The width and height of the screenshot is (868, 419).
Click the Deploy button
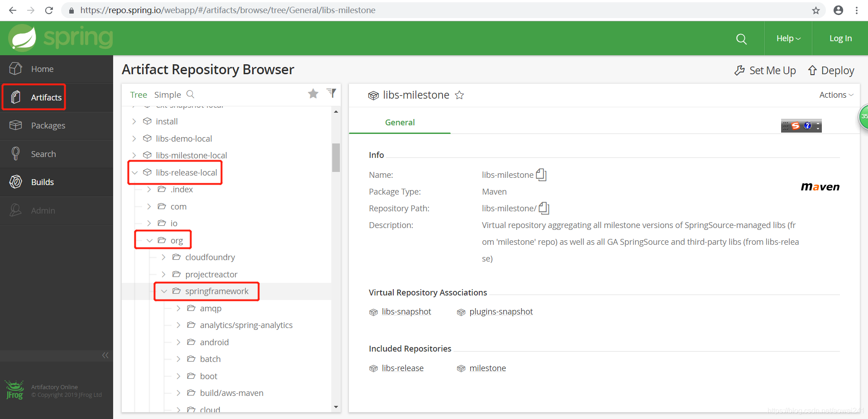[x=831, y=71]
